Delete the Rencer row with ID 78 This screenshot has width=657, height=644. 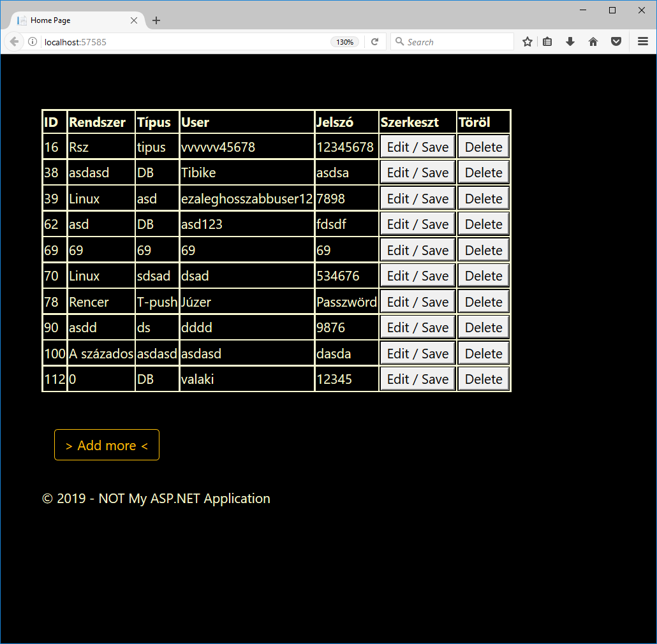point(484,302)
